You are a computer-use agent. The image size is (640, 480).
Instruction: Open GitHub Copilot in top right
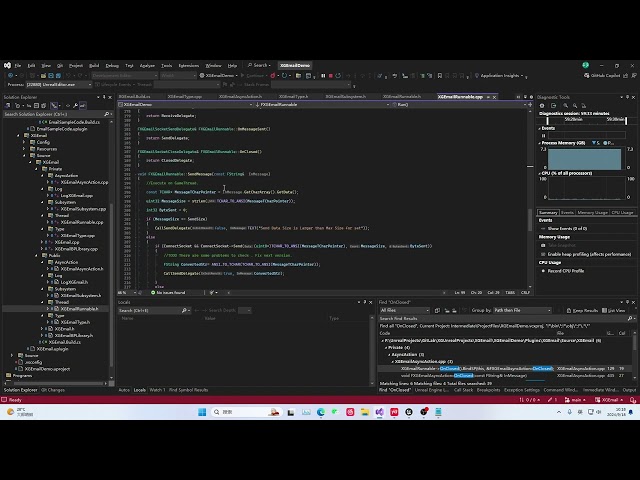click(602, 76)
